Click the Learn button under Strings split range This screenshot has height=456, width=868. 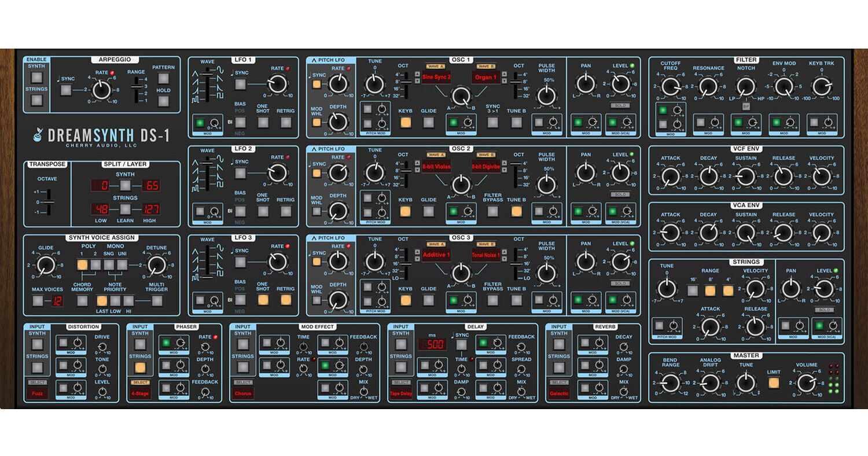pyautogui.click(x=124, y=209)
